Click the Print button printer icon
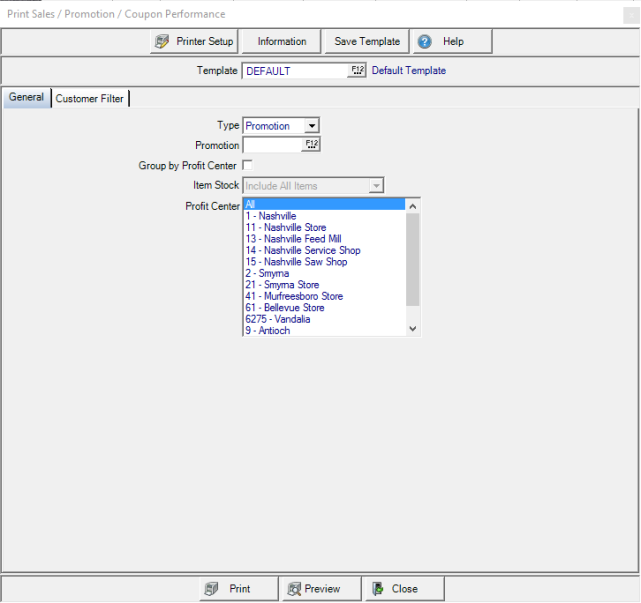The image size is (641, 603). [x=211, y=589]
